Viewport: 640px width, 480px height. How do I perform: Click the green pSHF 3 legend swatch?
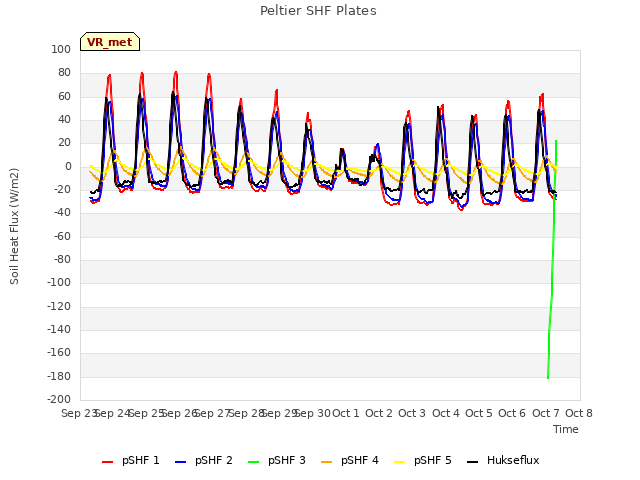[x=253, y=462]
